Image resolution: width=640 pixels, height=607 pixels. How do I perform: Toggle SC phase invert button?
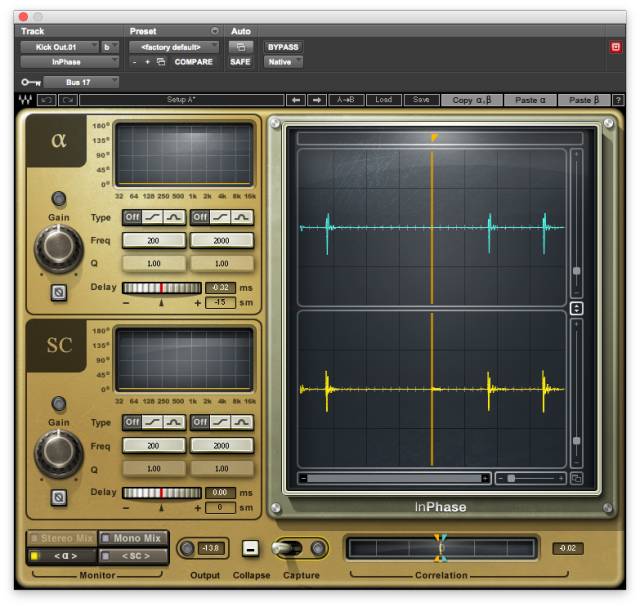[59, 498]
